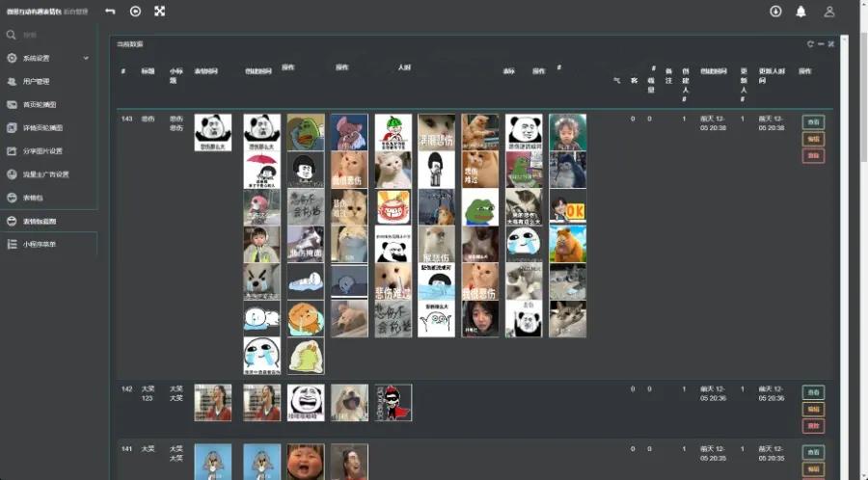Open the 表情包 sidebar menu item

pos(49,198)
